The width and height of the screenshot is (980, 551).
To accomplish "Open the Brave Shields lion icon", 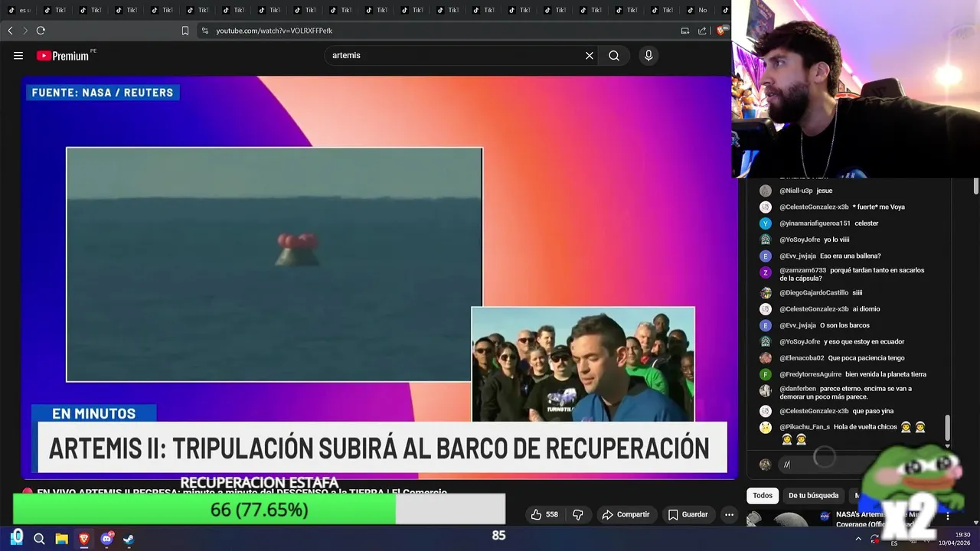I will [720, 31].
